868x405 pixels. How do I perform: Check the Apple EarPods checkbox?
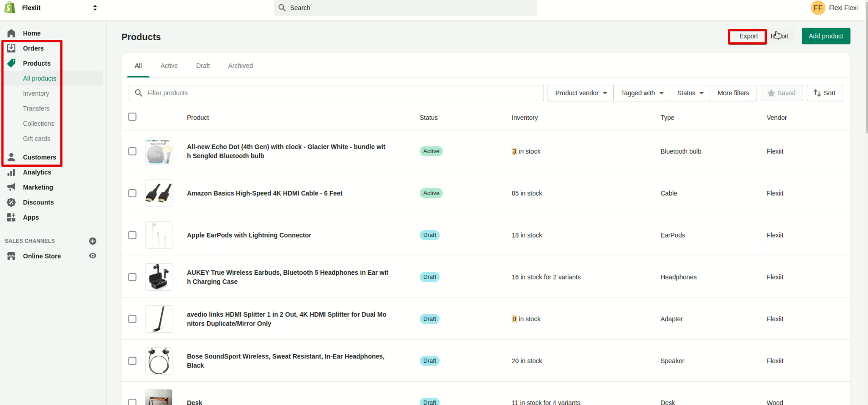(132, 235)
